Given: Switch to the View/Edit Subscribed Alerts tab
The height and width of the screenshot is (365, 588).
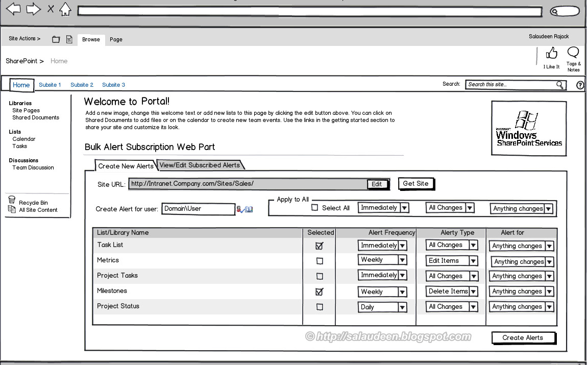Looking at the screenshot, I should tap(199, 165).
